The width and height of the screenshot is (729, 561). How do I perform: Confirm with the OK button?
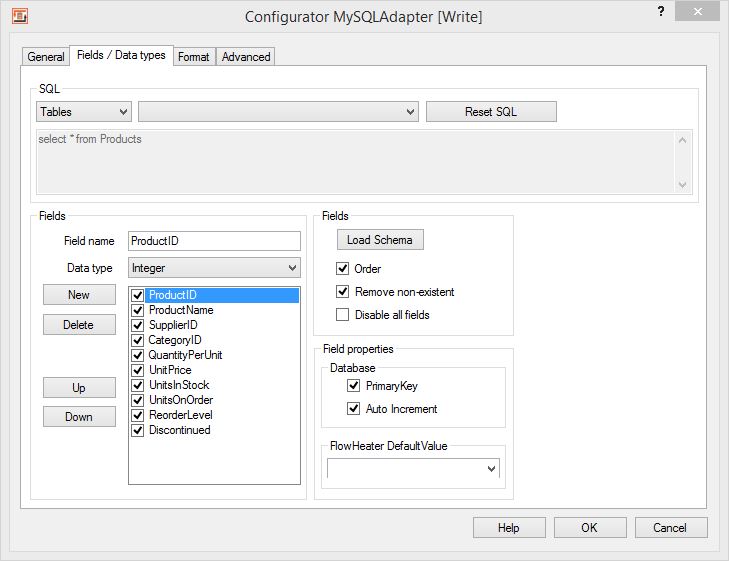click(x=590, y=528)
